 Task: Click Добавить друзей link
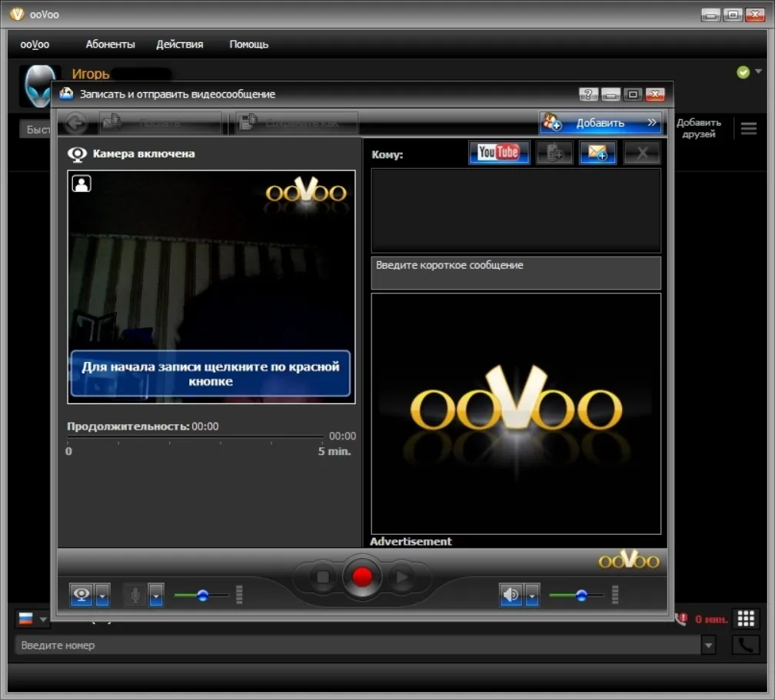(x=698, y=128)
